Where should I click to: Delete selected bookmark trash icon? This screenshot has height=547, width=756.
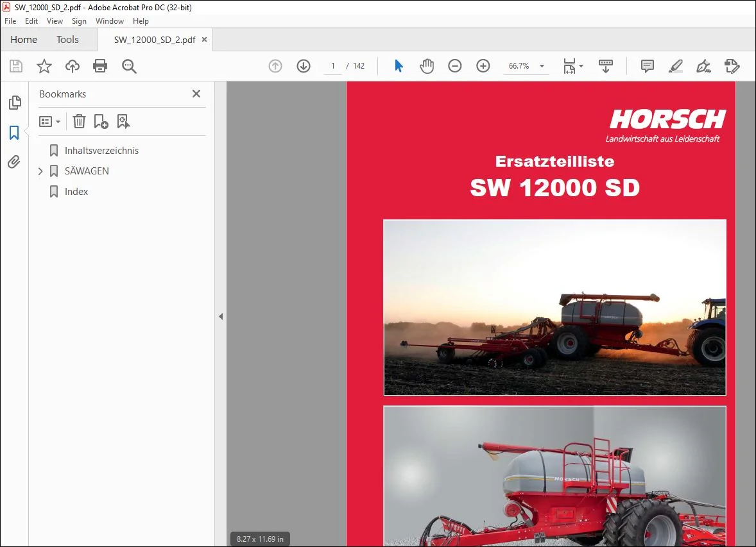(x=79, y=121)
